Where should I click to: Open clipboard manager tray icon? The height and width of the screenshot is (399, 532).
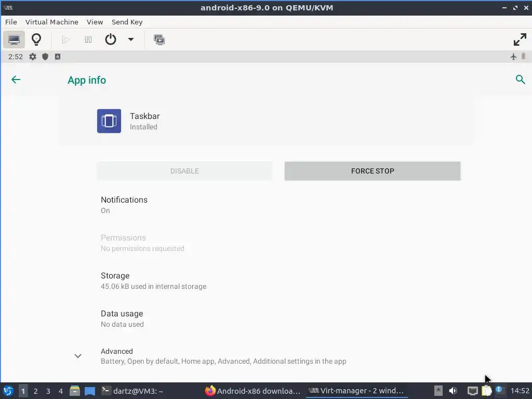486,391
